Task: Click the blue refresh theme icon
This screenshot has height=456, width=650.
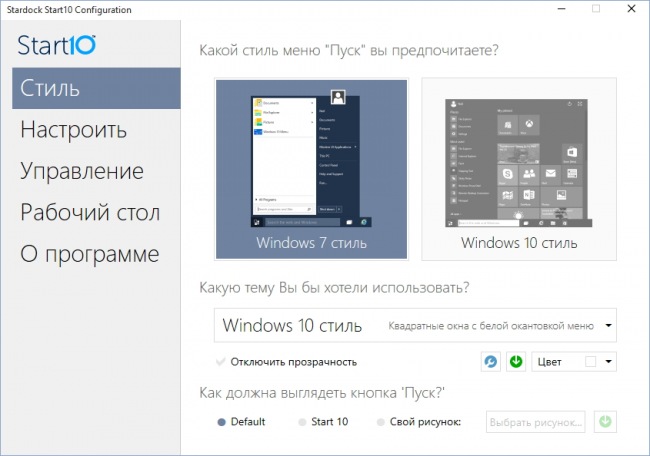Action: (x=491, y=362)
